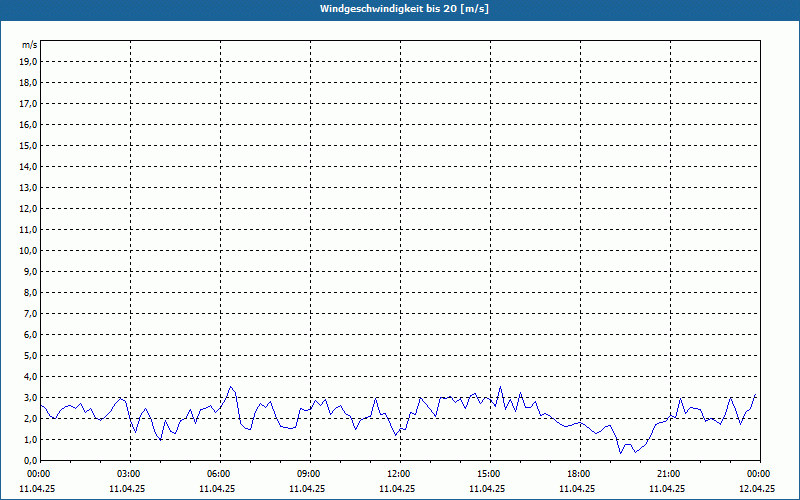Click the '1,0' y-axis value
Screen dimensions: 800x500
(31, 440)
